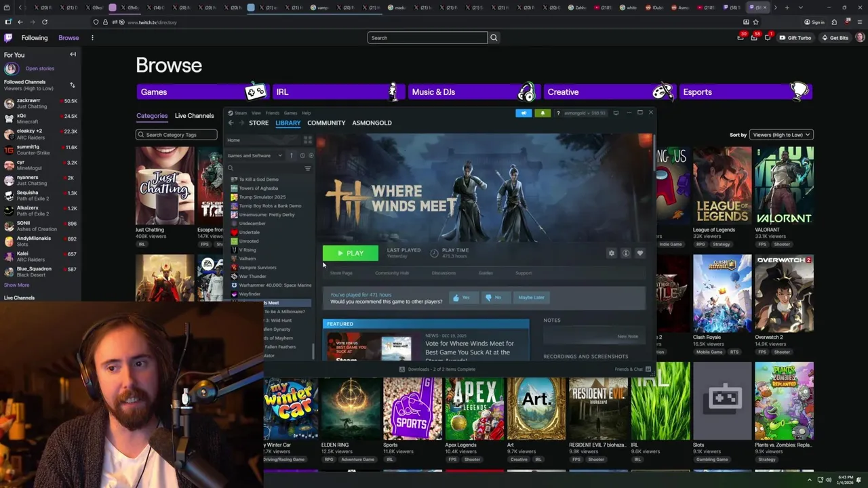Image resolution: width=868 pixels, height=488 pixels.
Task: Open the Steam View menu
Action: (x=256, y=113)
